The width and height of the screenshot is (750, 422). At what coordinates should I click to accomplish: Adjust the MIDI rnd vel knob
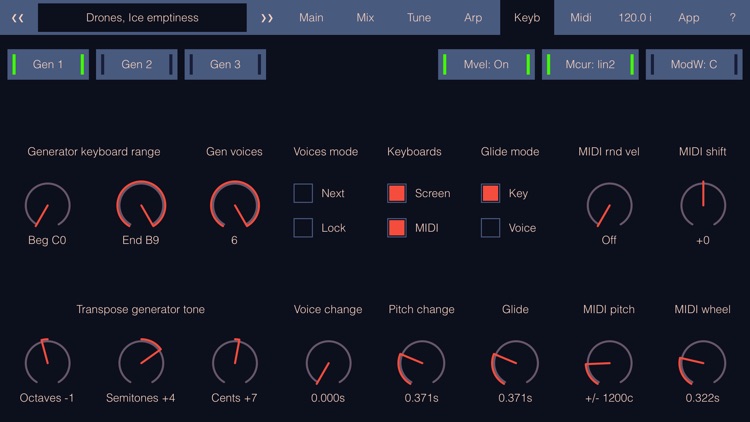(609, 205)
